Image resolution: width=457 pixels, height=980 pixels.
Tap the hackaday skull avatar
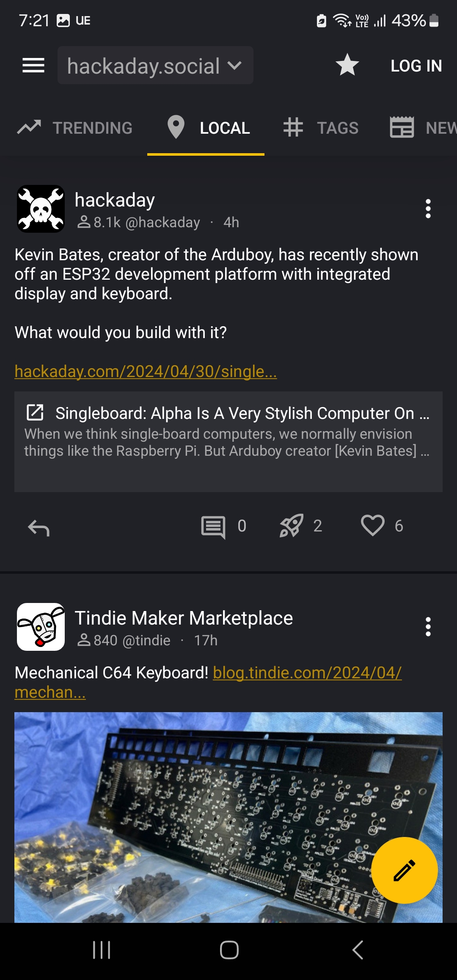[41, 209]
